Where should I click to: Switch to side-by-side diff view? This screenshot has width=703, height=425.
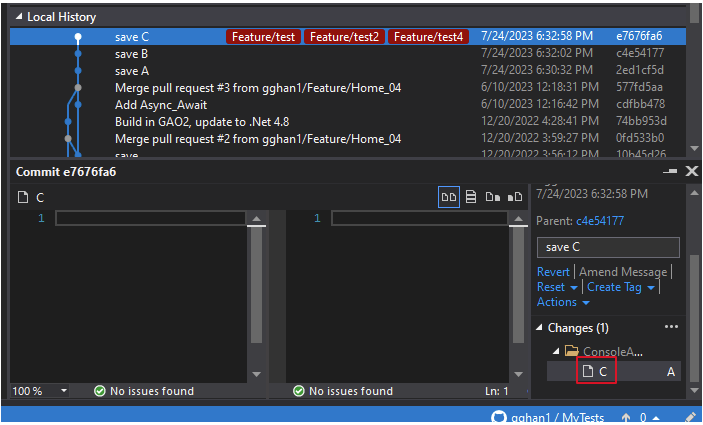449,197
